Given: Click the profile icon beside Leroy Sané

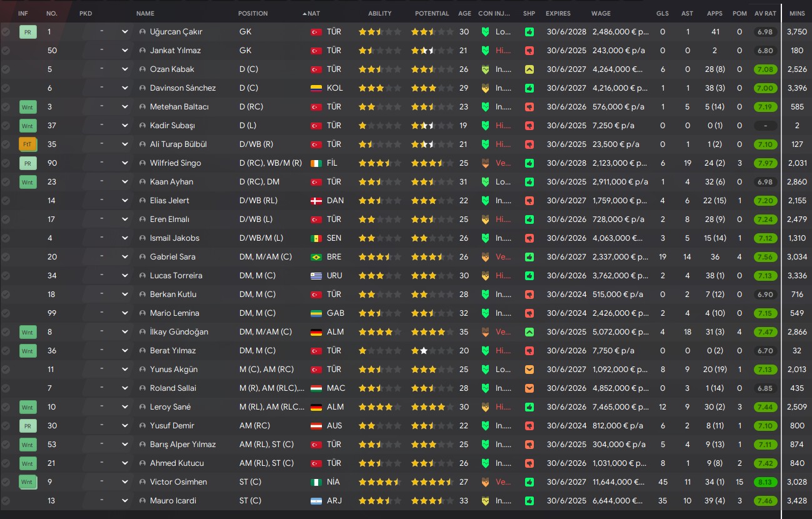Looking at the screenshot, I should coord(143,407).
